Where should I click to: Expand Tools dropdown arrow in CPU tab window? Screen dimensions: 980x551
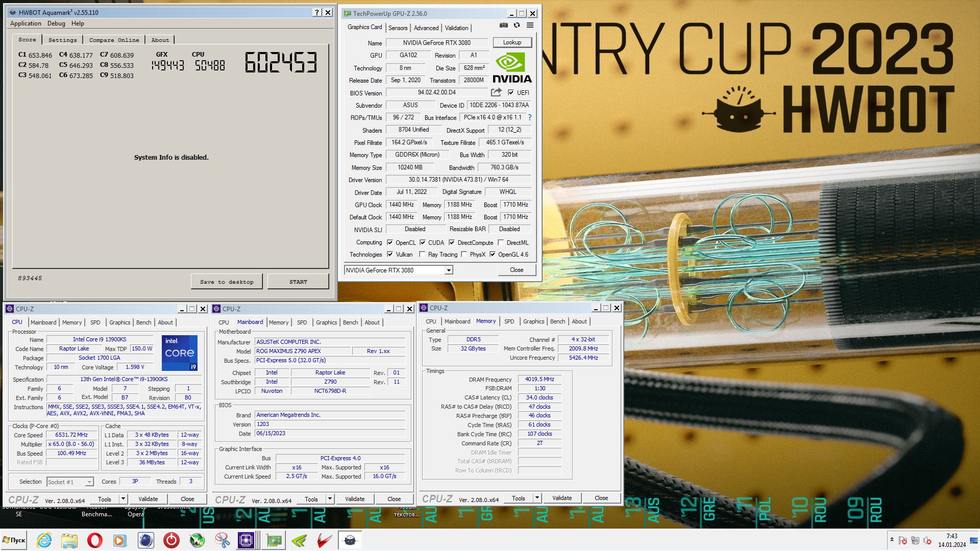[x=123, y=499]
